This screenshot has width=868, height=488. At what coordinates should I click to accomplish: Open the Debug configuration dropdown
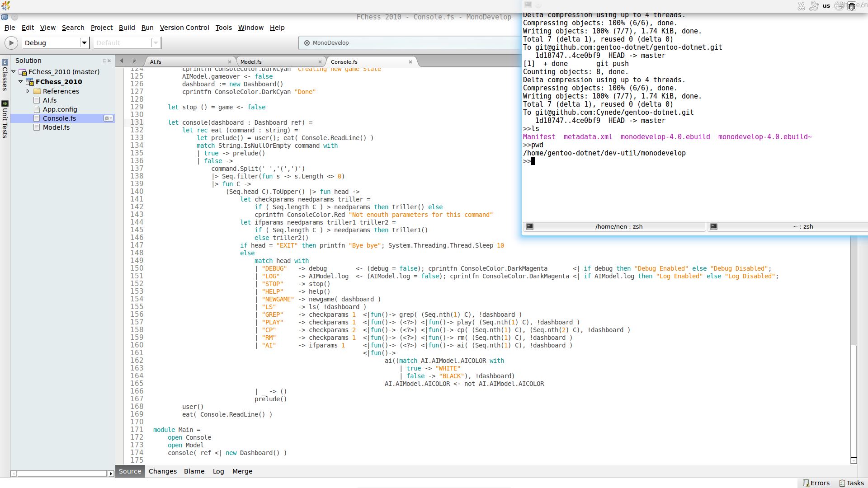(84, 43)
